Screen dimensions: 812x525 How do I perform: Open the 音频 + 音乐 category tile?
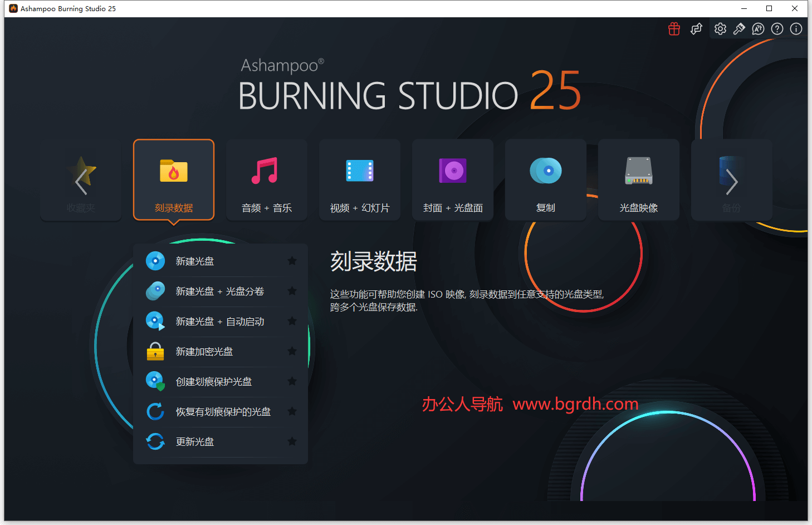click(267, 179)
